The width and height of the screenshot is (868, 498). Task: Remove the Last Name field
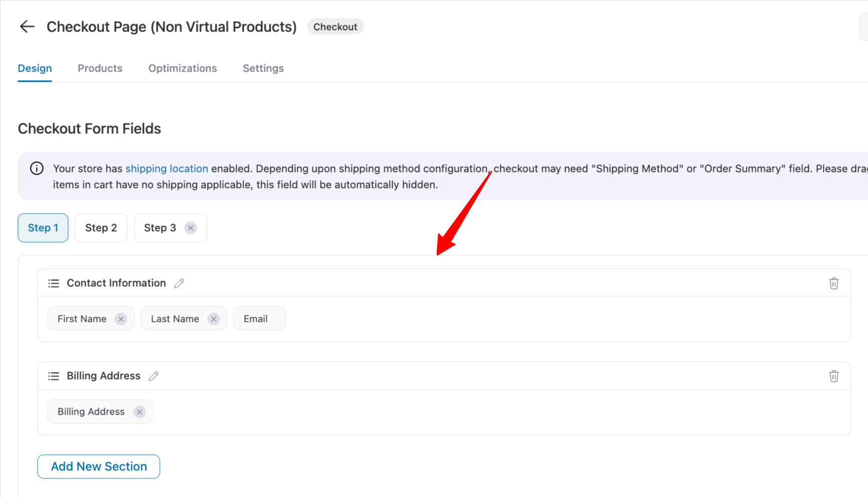(x=214, y=319)
